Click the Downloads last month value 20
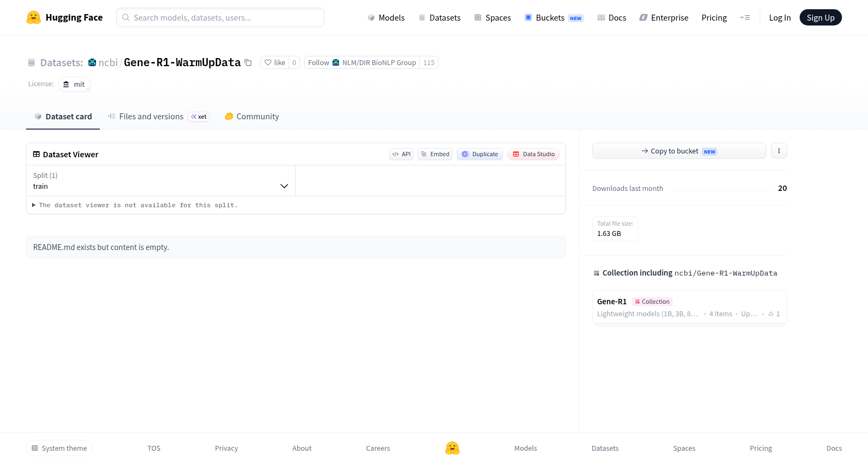Screen dimensions: 868x467 pos(782,188)
